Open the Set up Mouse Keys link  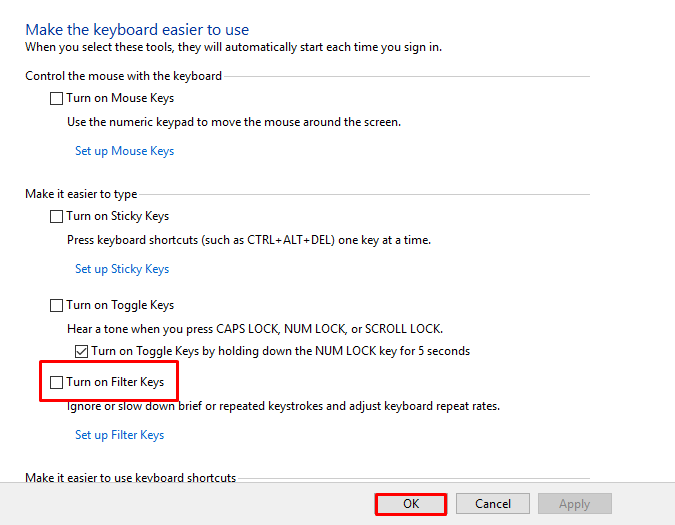(124, 151)
